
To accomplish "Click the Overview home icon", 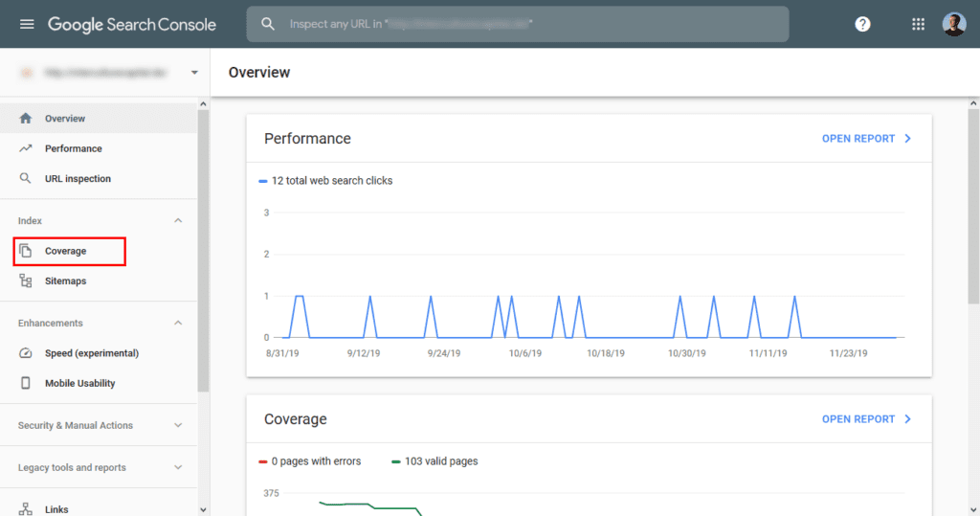I will [26, 119].
